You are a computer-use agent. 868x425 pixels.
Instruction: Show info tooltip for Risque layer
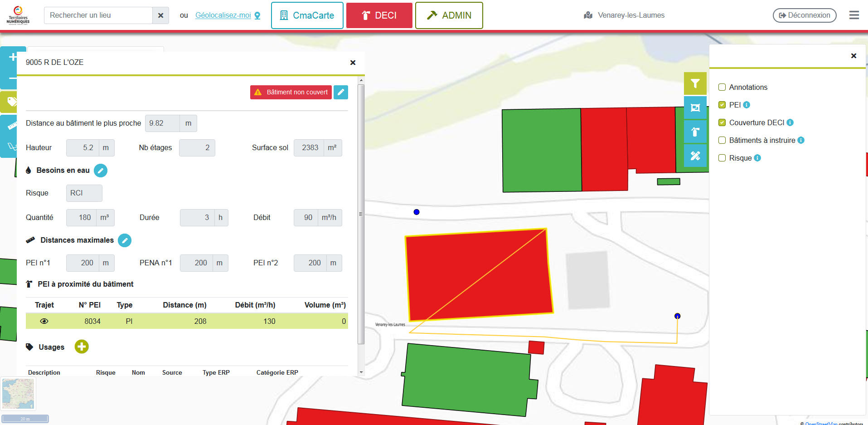point(757,158)
